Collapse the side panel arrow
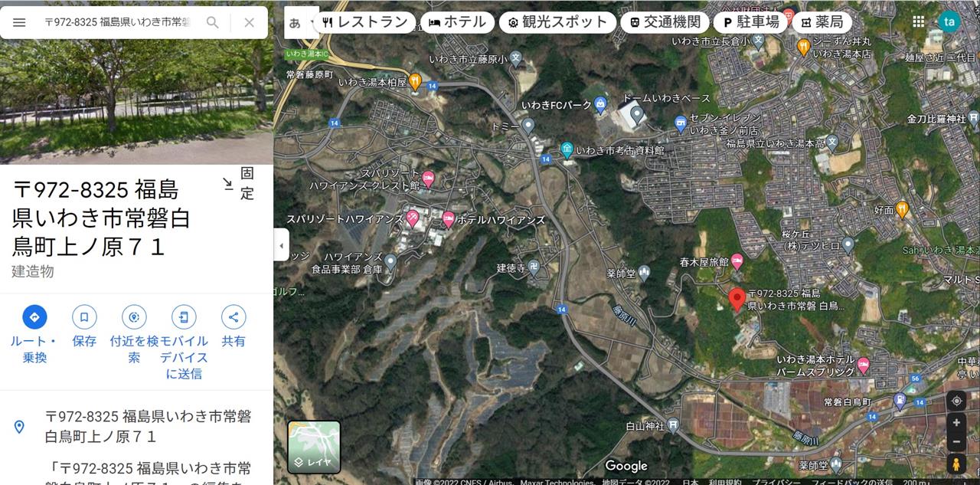980x485 pixels. (281, 246)
